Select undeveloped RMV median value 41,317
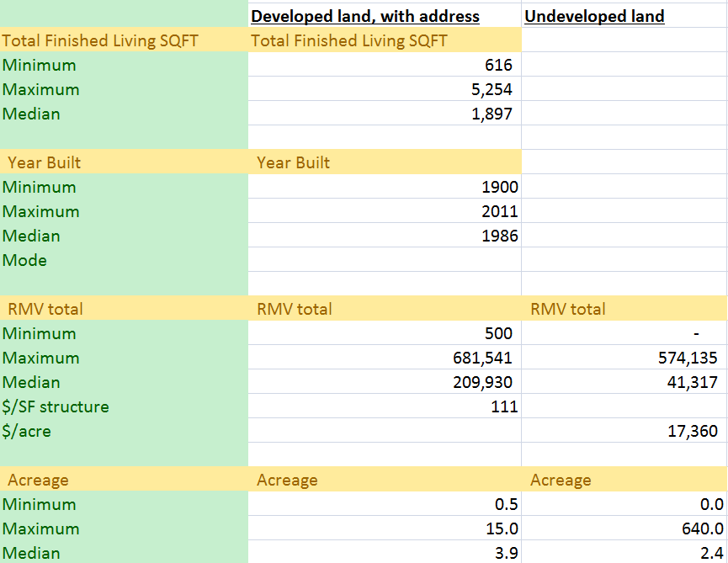728x563 pixels. (692, 382)
